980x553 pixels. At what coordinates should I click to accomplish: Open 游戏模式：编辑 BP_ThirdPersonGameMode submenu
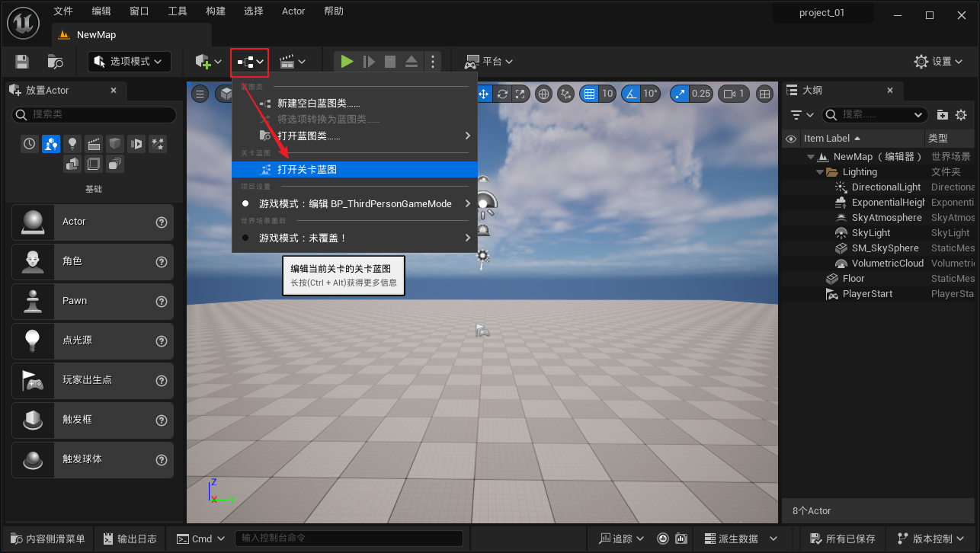[x=354, y=203]
